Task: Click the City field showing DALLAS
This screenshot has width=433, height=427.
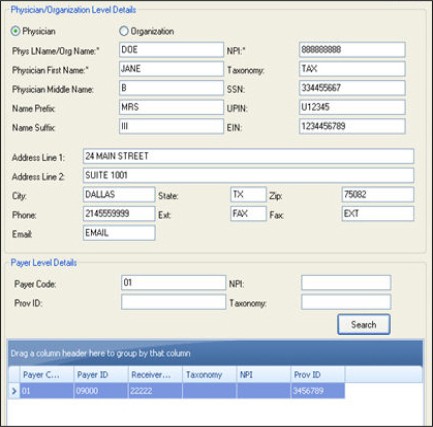Action: point(119,195)
